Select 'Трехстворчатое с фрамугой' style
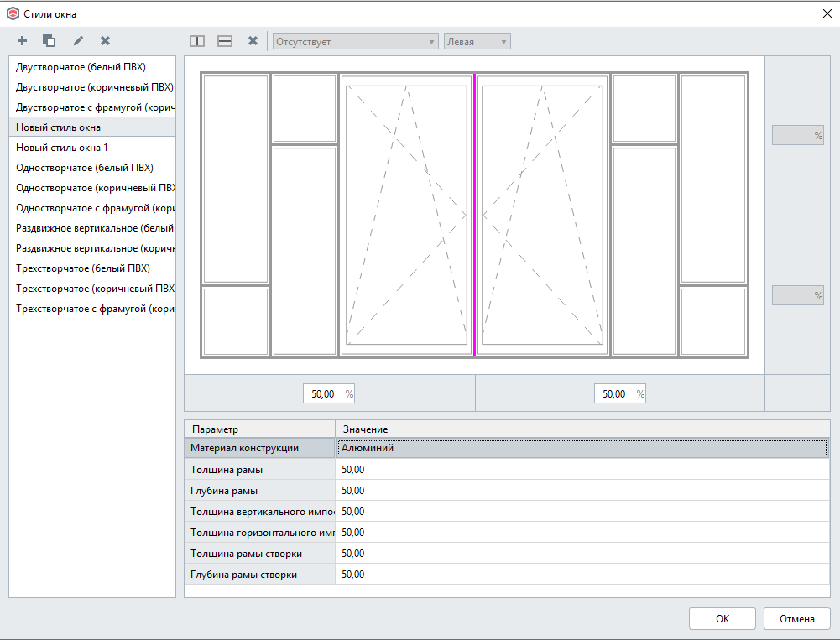The image size is (840, 640). point(92,309)
